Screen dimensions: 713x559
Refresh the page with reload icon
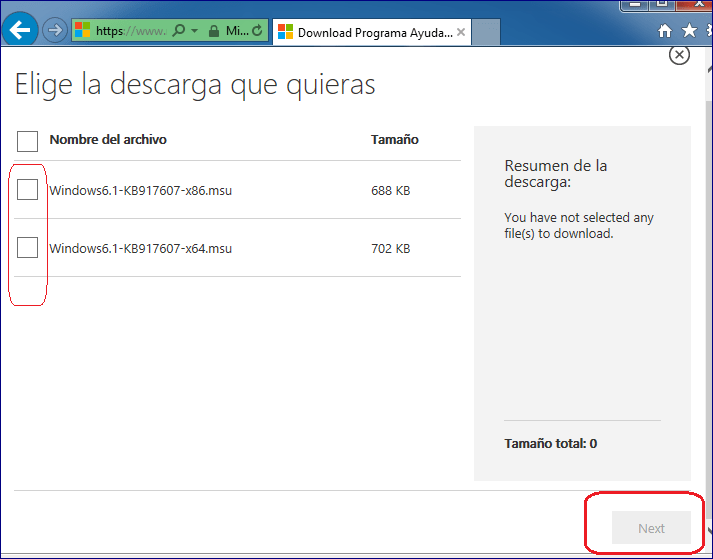click(x=258, y=32)
